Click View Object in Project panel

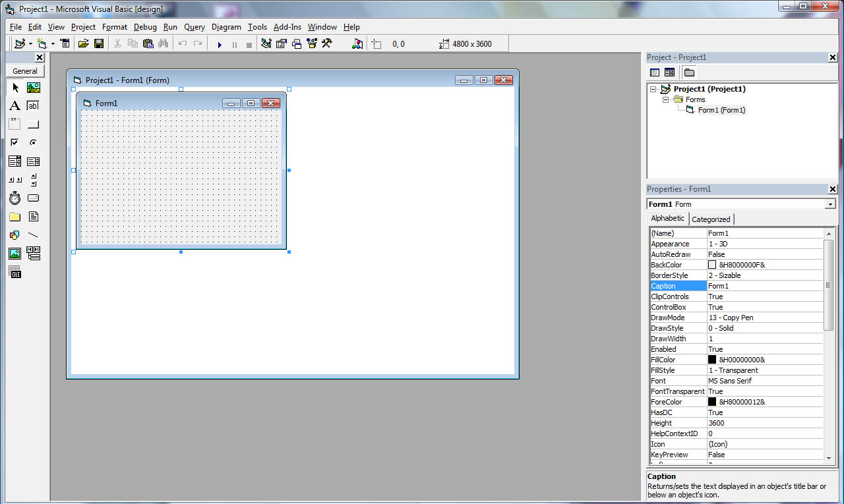(x=669, y=72)
